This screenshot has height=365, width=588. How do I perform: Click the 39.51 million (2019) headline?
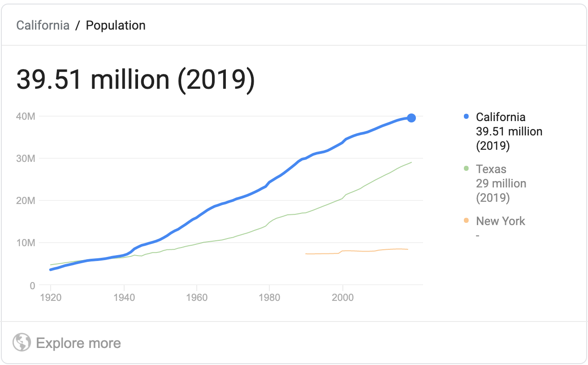(135, 79)
